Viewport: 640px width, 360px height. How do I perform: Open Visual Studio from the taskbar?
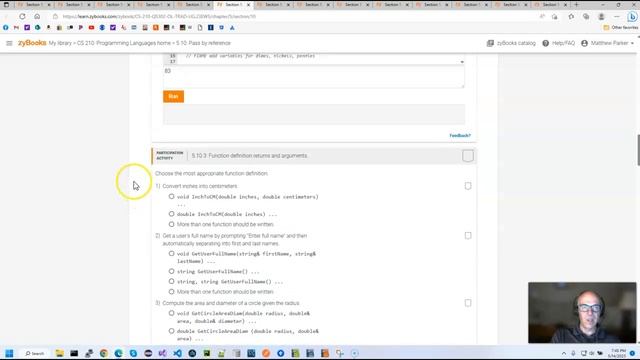[x=162, y=353]
